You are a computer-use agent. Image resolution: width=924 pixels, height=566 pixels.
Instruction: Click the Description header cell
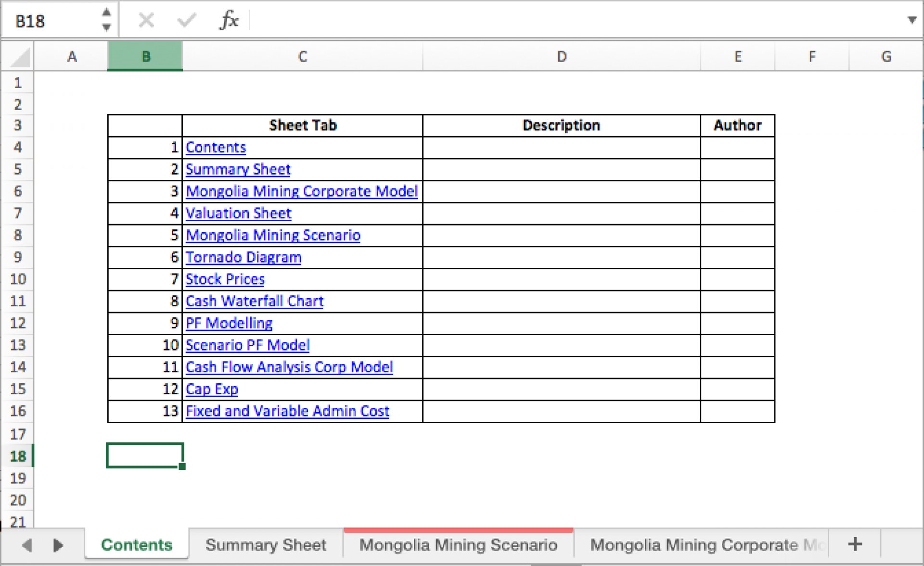pyautogui.click(x=562, y=126)
